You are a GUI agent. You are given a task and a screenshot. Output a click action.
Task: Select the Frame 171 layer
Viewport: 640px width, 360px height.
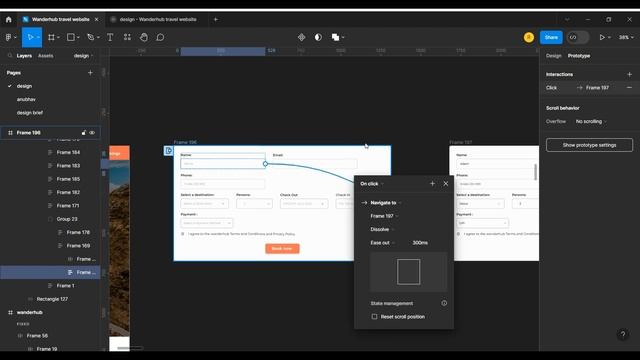[x=68, y=206]
